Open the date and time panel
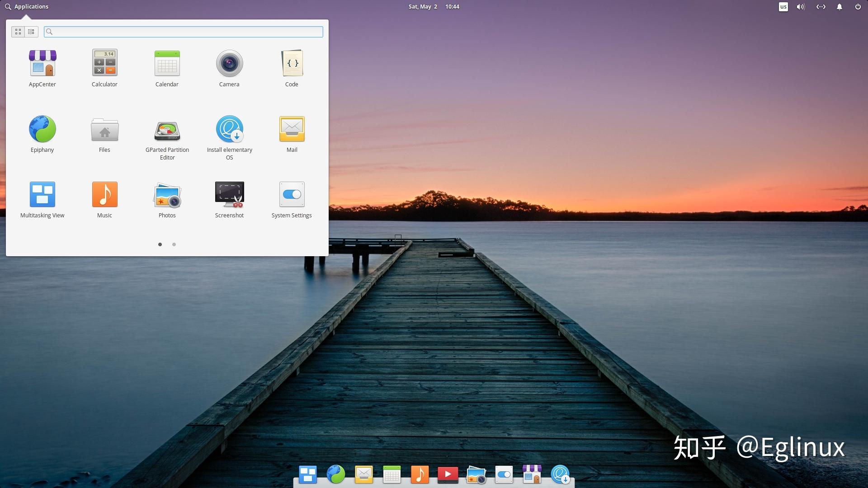Image resolution: width=868 pixels, height=488 pixels. pos(434,7)
